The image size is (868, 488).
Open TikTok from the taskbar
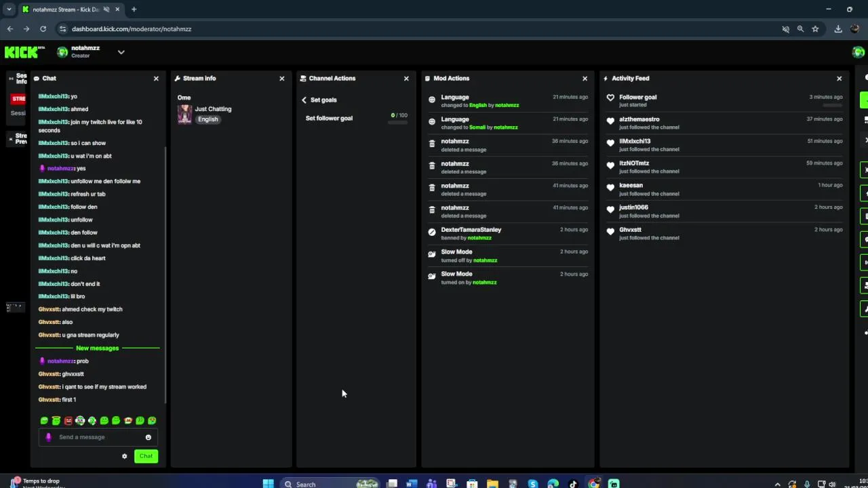[573, 483]
